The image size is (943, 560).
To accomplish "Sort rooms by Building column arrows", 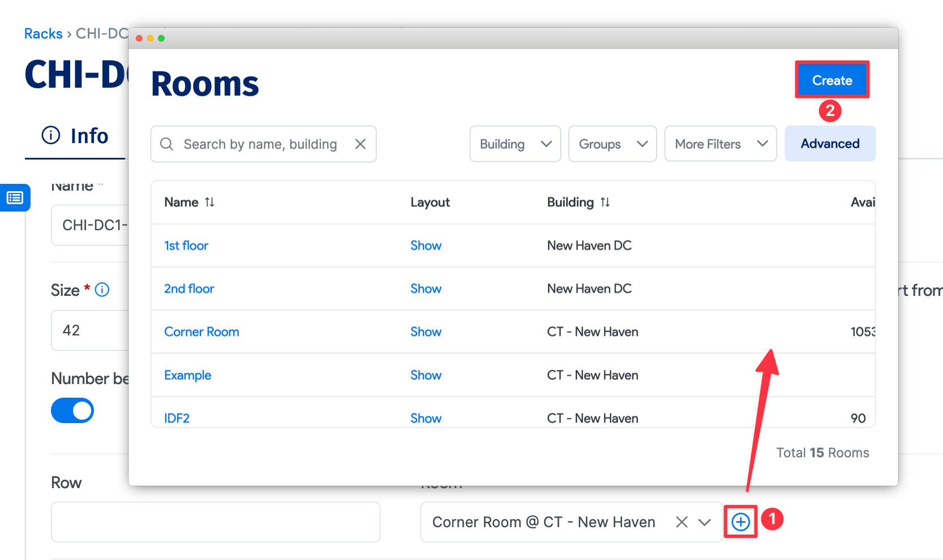I will pyautogui.click(x=605, y=203).
